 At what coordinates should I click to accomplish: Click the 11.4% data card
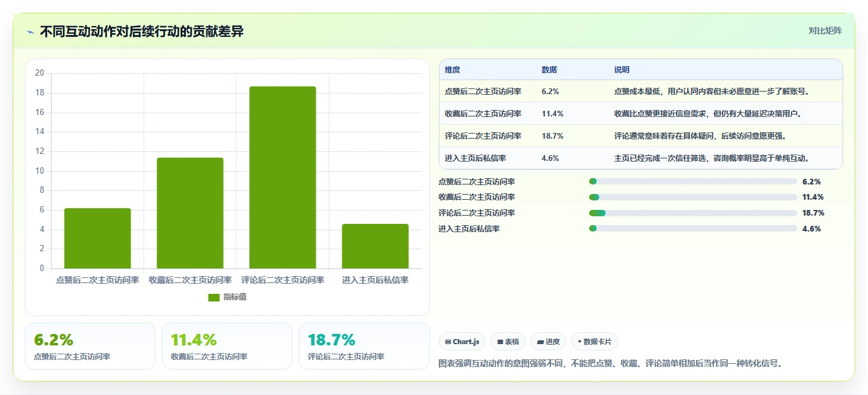pyautogui.click(x=227, y=346)
